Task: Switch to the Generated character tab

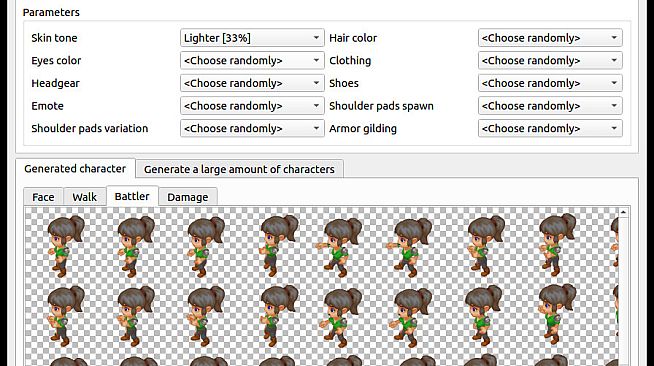Action: point(75,168)
